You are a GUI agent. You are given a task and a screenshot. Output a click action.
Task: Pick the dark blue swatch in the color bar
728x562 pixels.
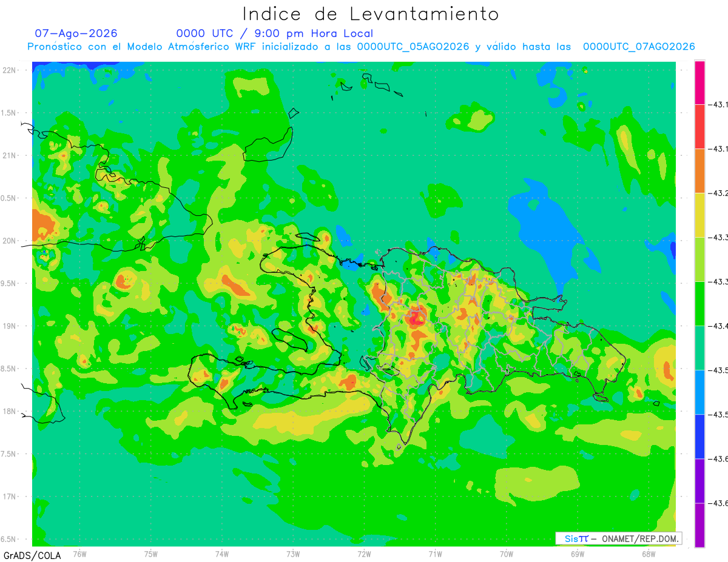click(x=699, y=437)
